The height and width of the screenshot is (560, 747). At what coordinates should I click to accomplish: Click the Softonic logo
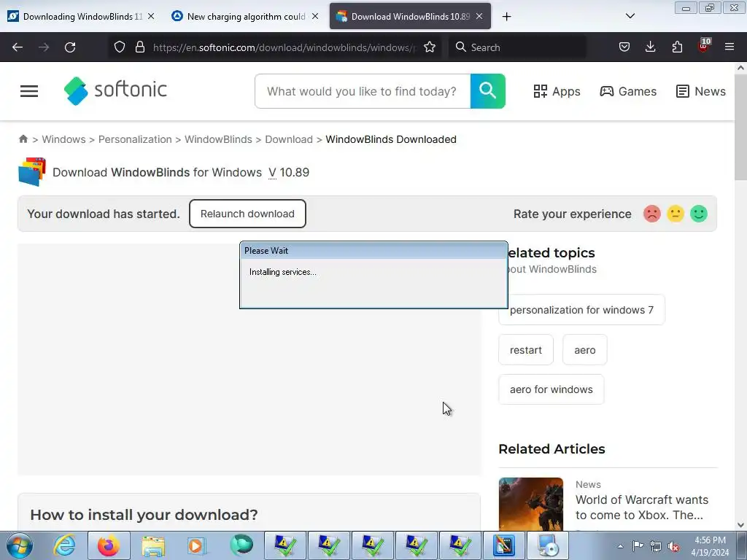(115, 90)
